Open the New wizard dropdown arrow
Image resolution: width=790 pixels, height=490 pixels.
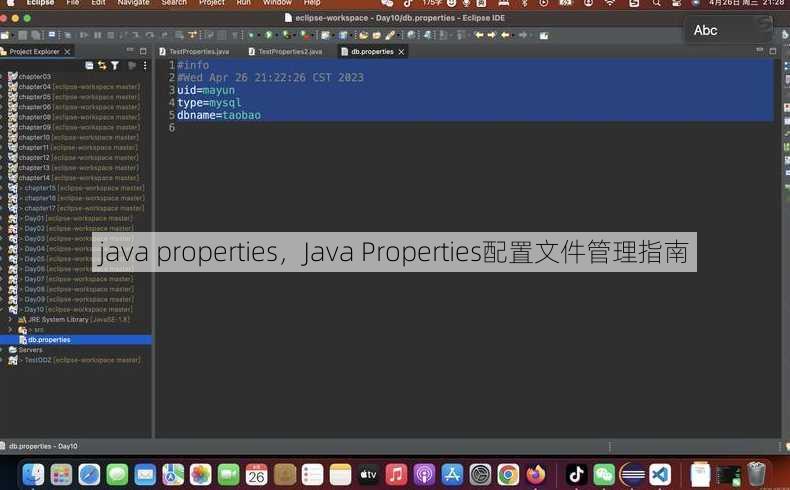pyautogui.click(x=13, y=35)
